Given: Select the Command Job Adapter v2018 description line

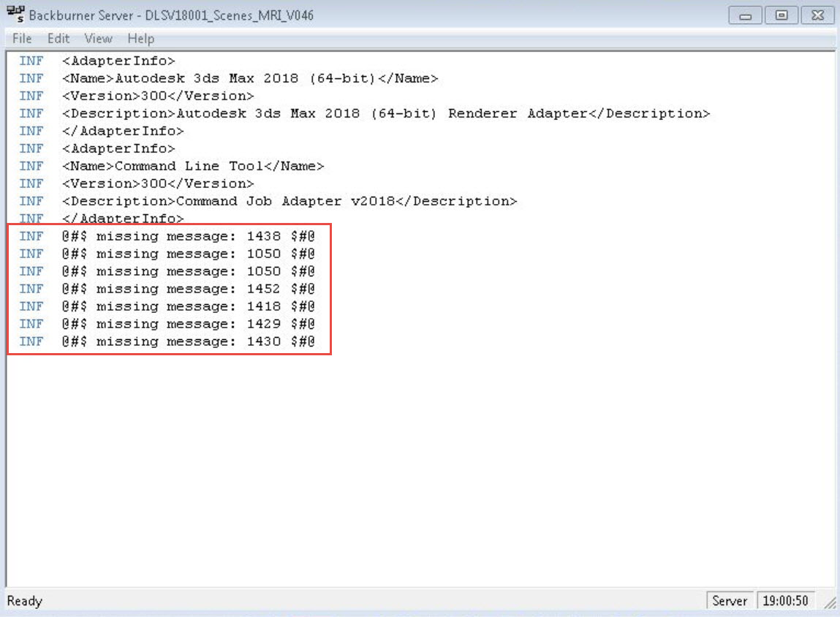Looking at the screenshot, I should (x=292, y=201).
